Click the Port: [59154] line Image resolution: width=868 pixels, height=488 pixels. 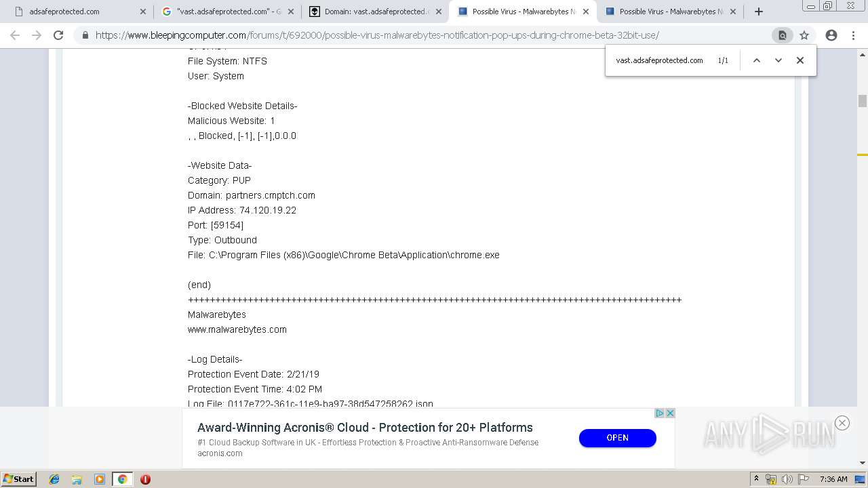click(216, 225)
